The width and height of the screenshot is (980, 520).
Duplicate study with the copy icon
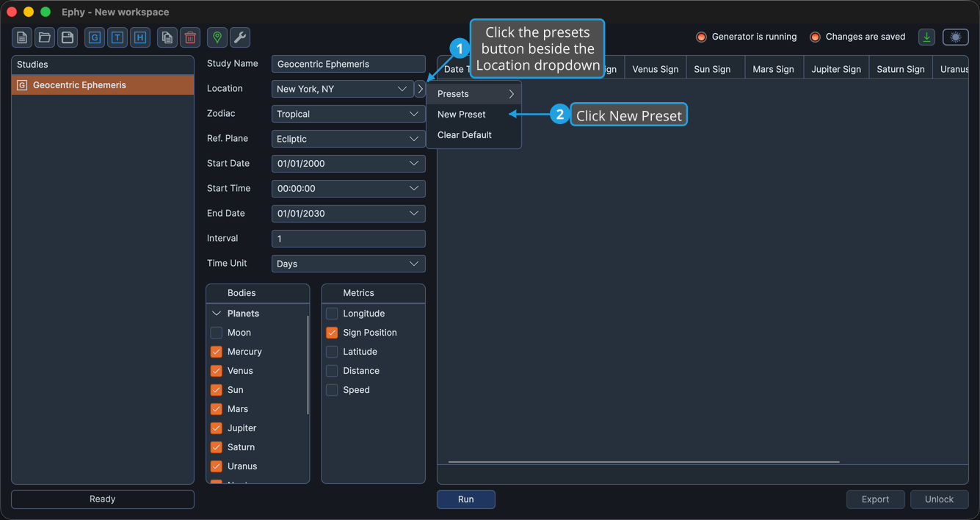click(167, 37)
